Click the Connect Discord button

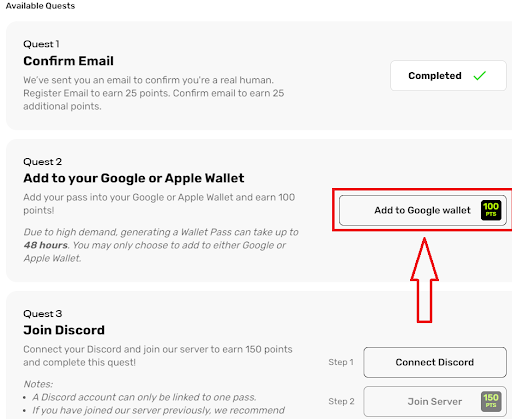pyautogui.click(x=435, y=362)
